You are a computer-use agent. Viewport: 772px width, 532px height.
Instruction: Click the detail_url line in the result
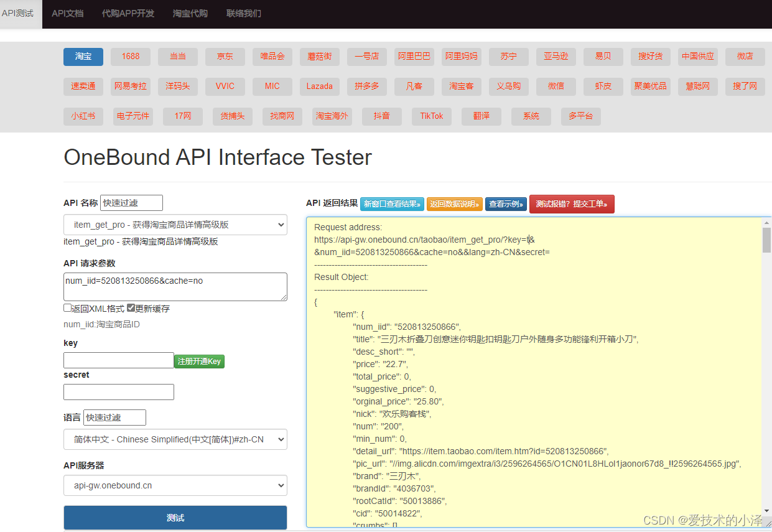tap(481, 451)
